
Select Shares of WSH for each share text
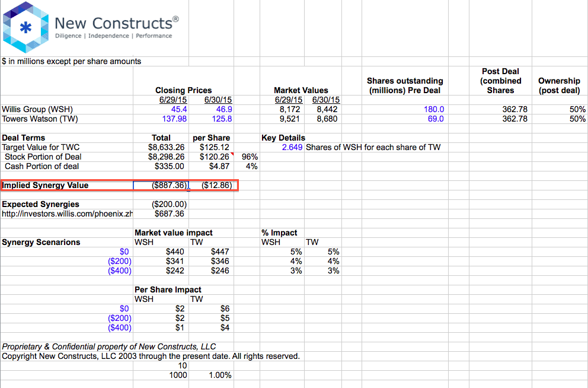(x=373, y=147)
